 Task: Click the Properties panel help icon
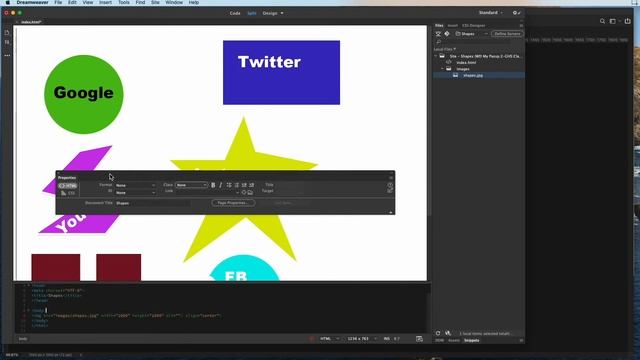tap(390, 185)
